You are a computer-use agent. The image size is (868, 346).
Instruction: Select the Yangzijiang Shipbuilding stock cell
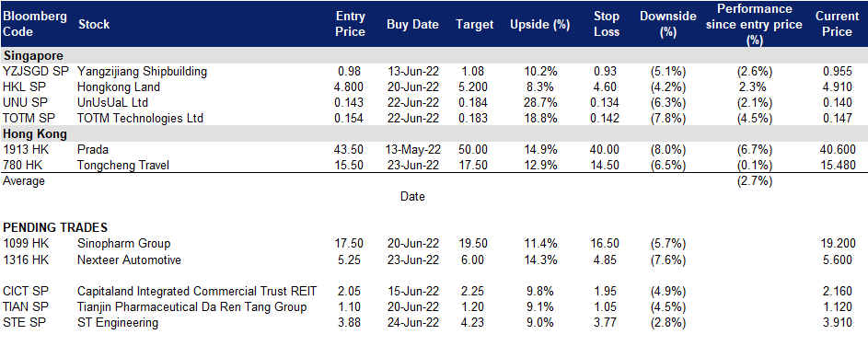[x=143, y=72]
